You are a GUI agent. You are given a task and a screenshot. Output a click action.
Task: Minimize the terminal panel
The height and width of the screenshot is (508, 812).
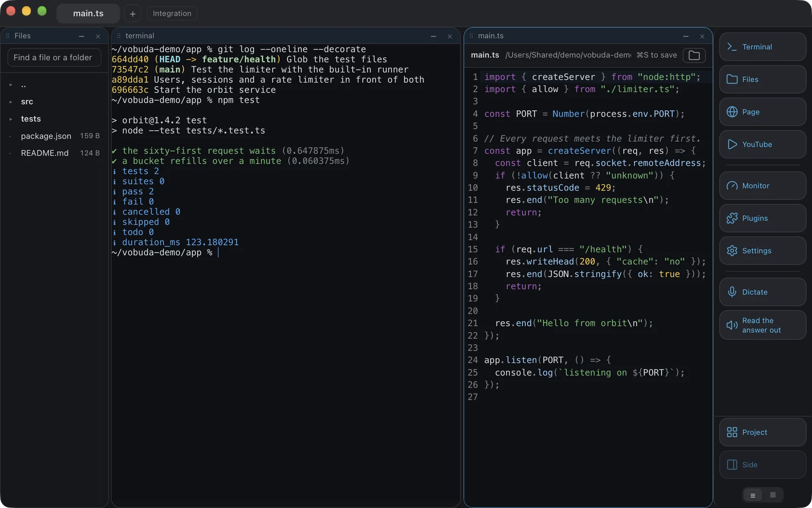coord(433,36)
